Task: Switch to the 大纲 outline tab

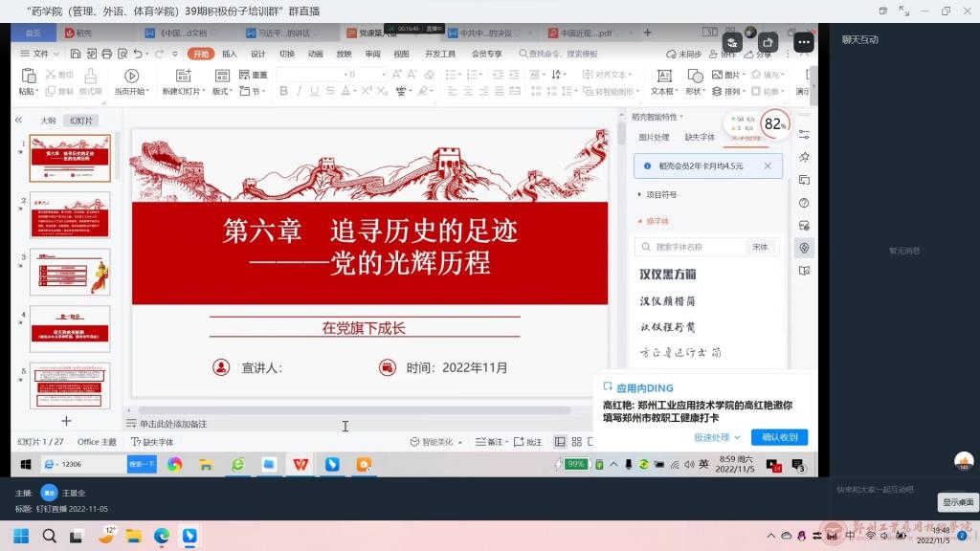Action: click(x=48, y=121)
